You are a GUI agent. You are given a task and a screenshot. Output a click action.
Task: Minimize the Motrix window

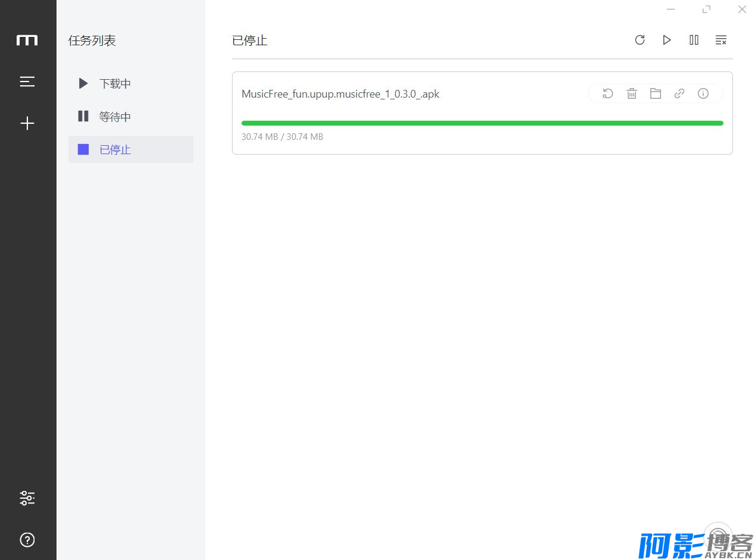click(x=671, y=9)
